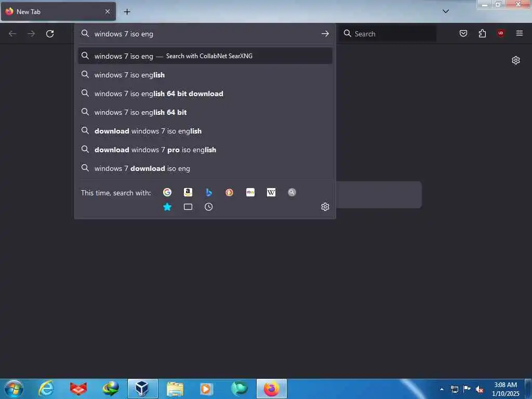
Task: Open Internet Download Manager from taskbar
Action: click(x=111, y=389)
